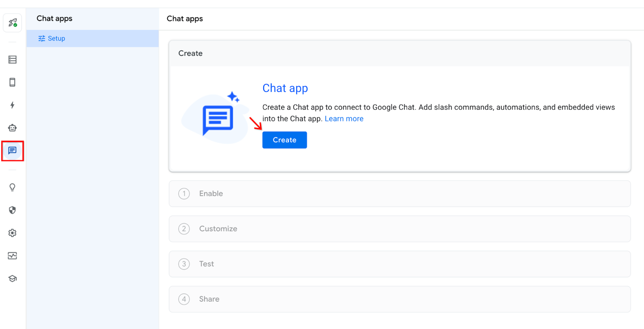
Task: Expand the Test step
Action: pyautogui.click(x=399, y=264)
